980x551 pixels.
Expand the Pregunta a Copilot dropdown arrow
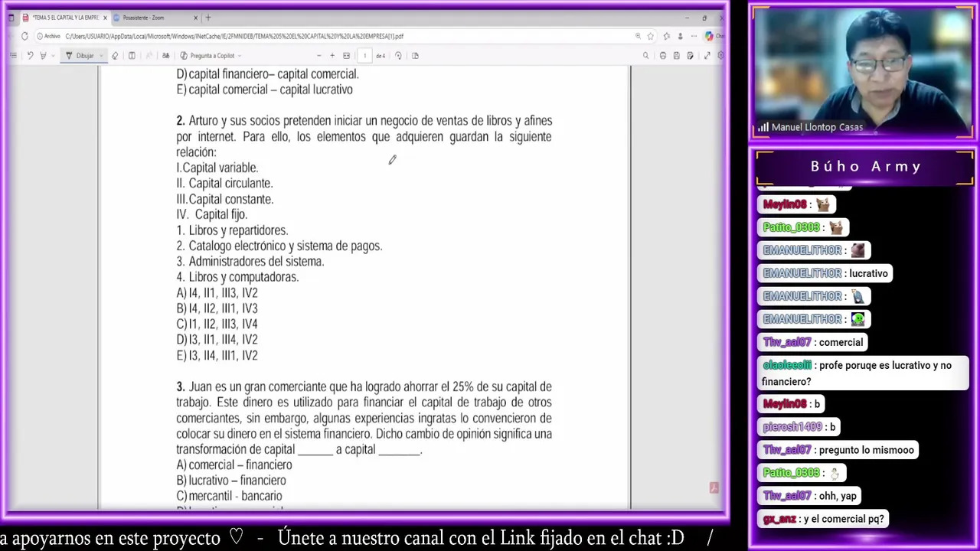pos(240,55)
